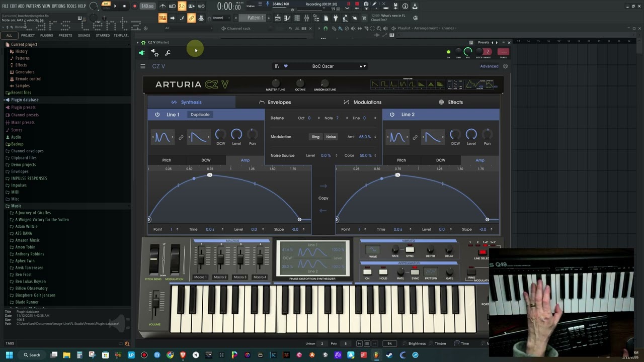This screenshot has height=362, width=644.
Task: Click the right arrow above Copy
Action: tap(323, 186)
